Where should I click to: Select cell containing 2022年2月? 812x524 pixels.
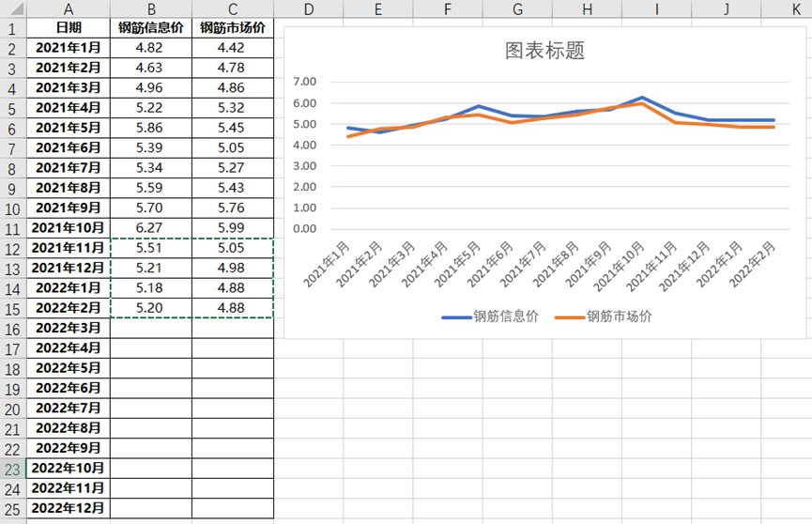point(69,308)
